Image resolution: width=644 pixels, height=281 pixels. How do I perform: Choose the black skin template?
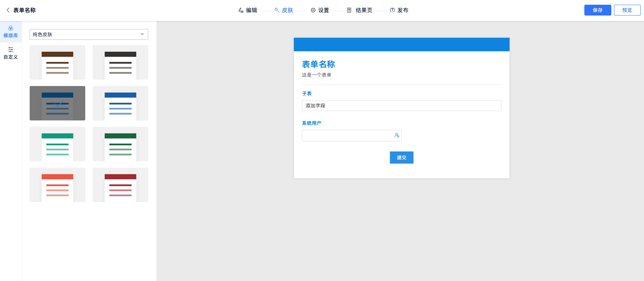click(x=120, y=62)
